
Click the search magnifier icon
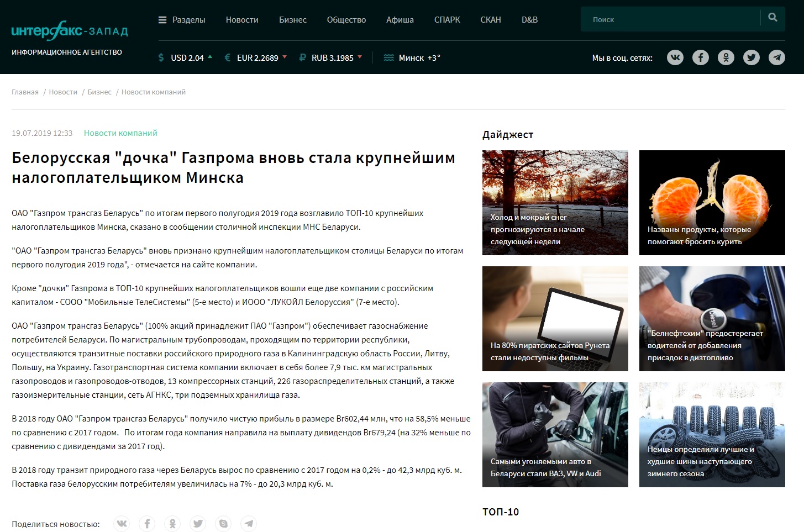coord(773,18)
